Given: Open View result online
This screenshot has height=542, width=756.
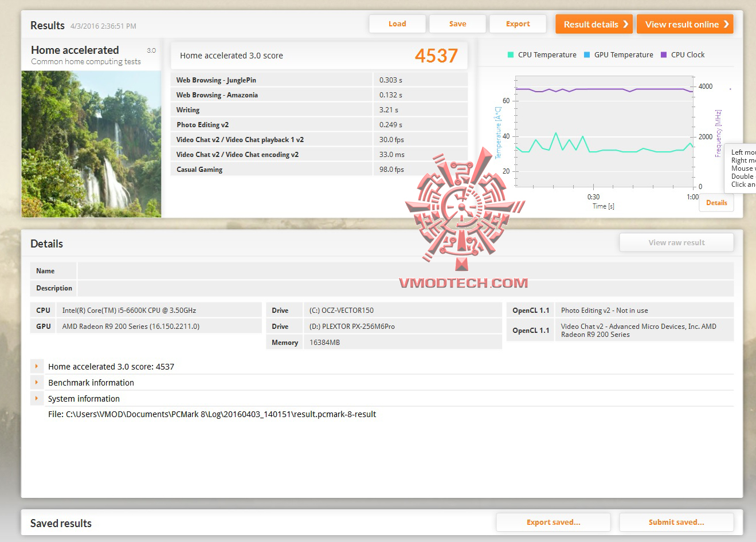Looking at the screenshot, I should pyautogui.click(x=685, y=24).
